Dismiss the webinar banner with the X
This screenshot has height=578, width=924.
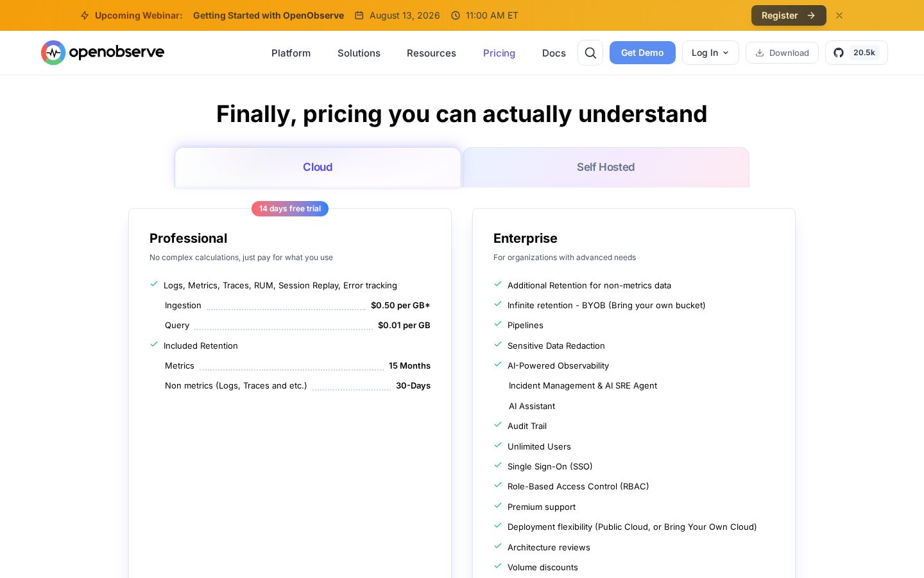[x=839, y=15]
